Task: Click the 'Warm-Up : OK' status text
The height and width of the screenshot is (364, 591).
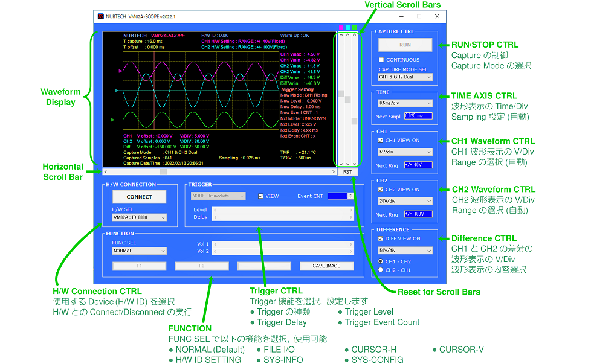Action: point(295,36)
